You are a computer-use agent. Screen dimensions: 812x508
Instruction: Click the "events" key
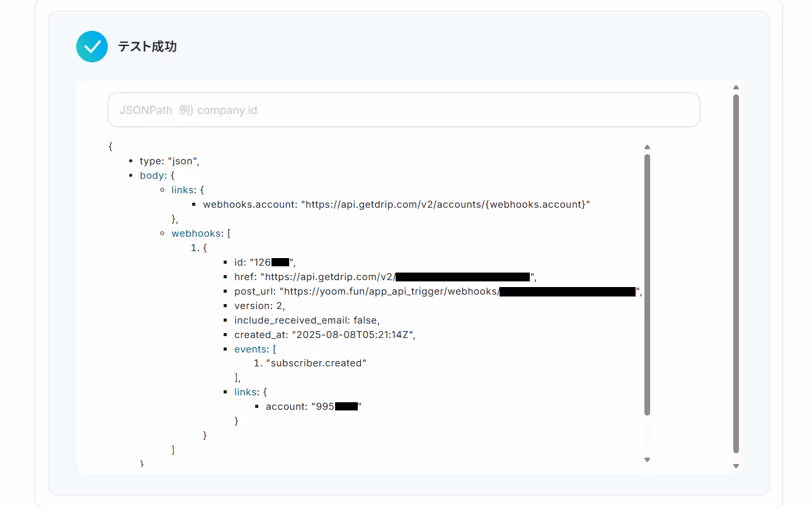pyautogui.click(x=250, y=349)
